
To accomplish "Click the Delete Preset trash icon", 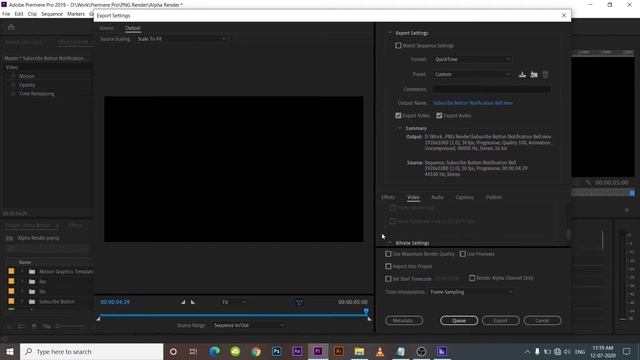I will click(545, 75).
